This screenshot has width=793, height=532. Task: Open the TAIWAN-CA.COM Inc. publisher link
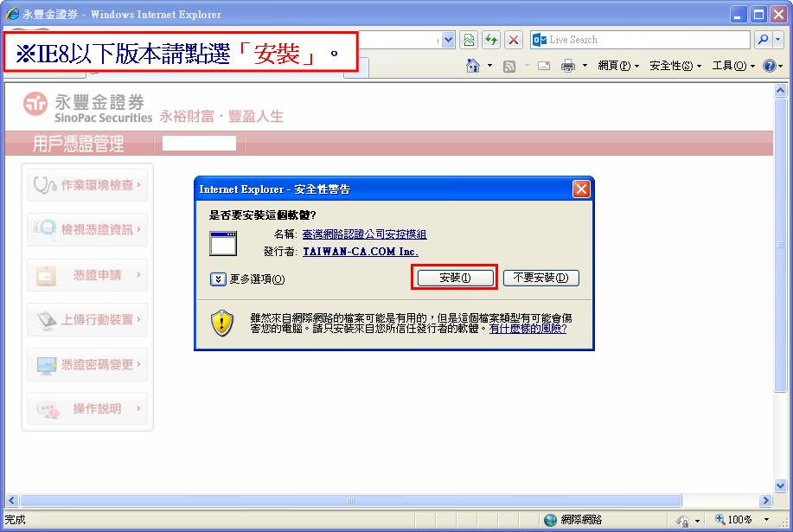click(x=360, y=252)
